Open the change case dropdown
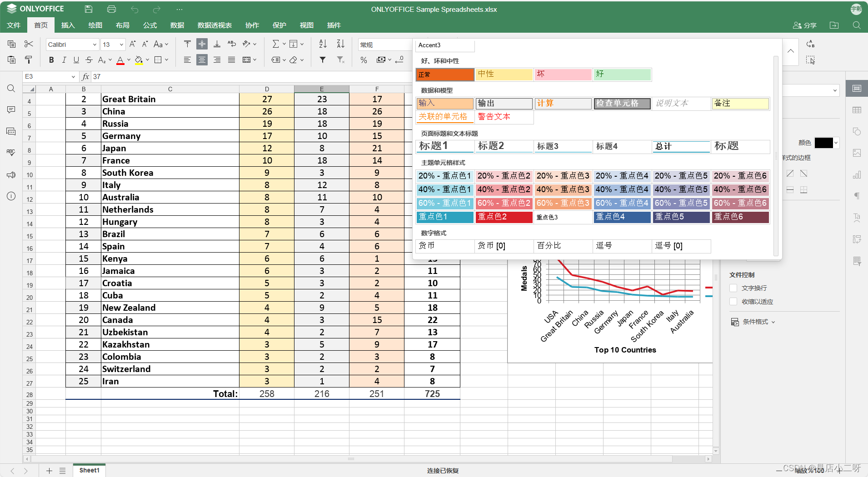 pos(161,44)
